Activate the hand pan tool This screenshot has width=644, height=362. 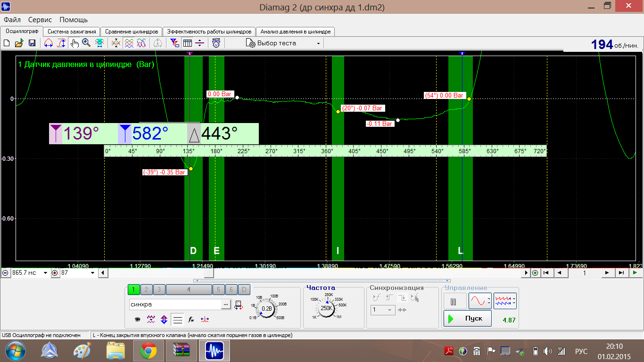pyautogui.click(x=74, y=43)
